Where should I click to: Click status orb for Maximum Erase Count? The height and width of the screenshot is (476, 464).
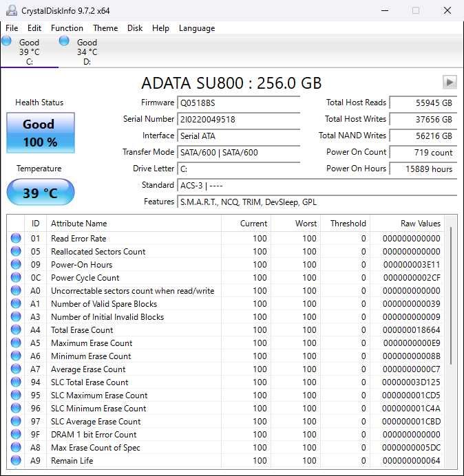pos(16,343)
